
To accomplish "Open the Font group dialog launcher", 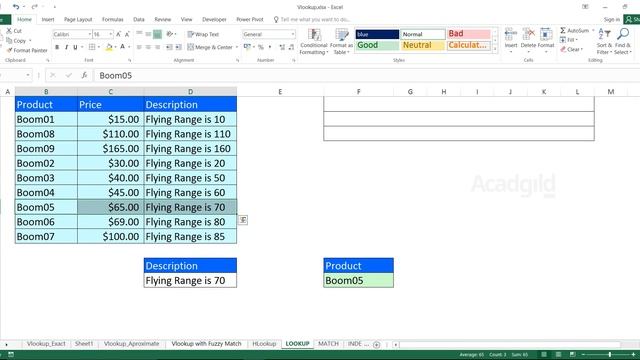I will [x=130, y=60].
